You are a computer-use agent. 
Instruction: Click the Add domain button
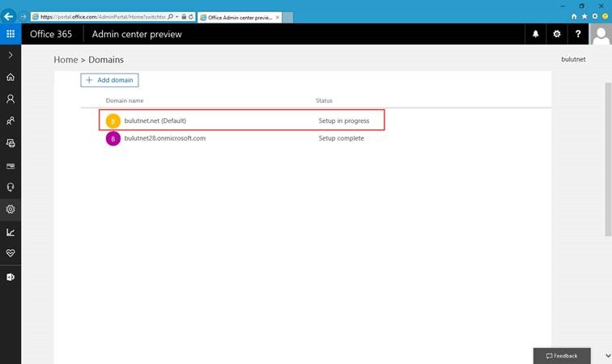click(x=109, y=80)
